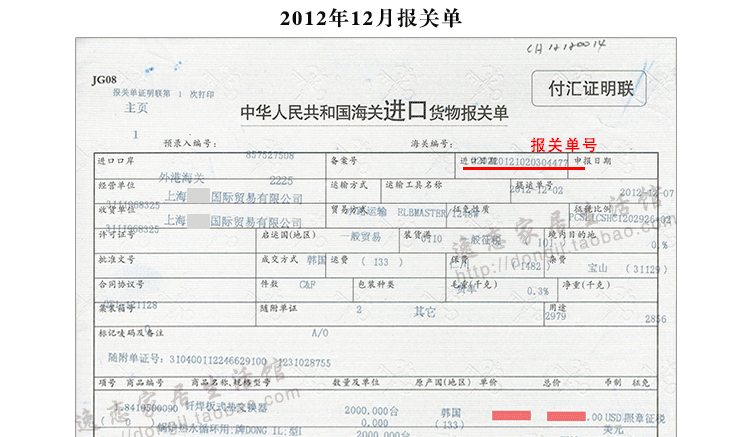Select the 'A/O' remark value

pyautogui.click(x=320, y=333)
